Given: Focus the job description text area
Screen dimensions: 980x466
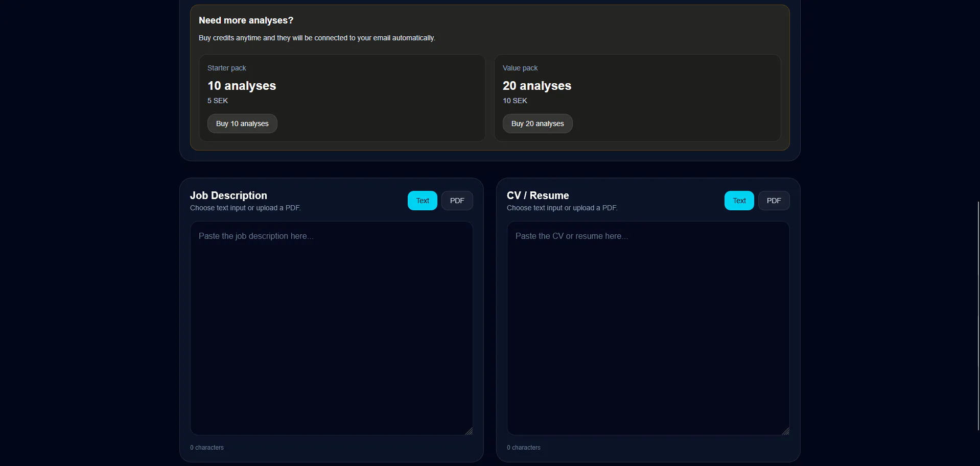Looking at the screenshot, I should (x=332, y=328).
